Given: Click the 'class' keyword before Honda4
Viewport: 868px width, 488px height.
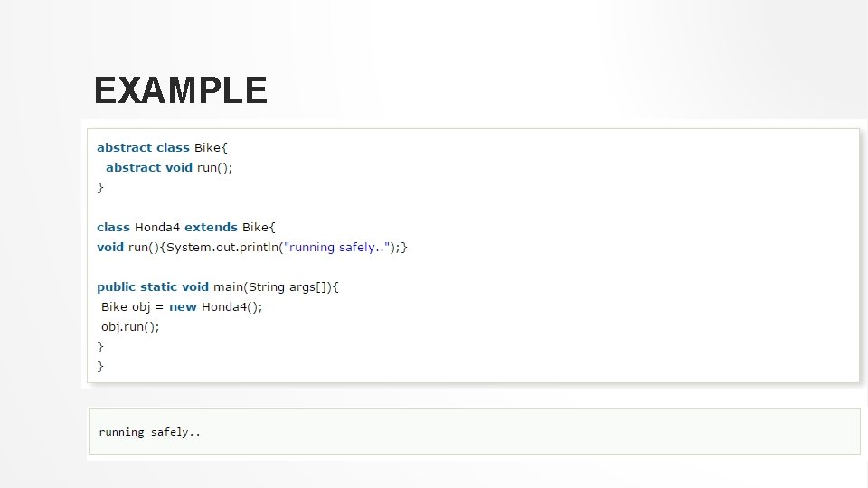Looking at the screenshot, I should (x=113, y=227).
